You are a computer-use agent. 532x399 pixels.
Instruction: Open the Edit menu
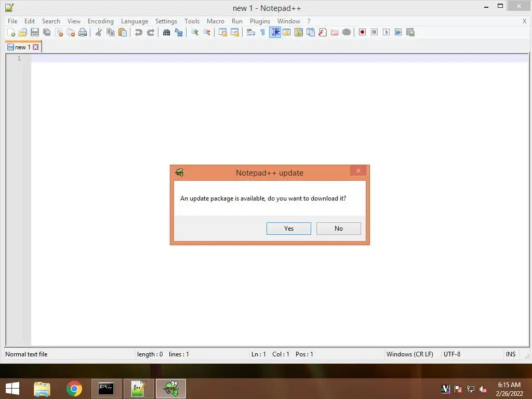[x=30, y=21]
